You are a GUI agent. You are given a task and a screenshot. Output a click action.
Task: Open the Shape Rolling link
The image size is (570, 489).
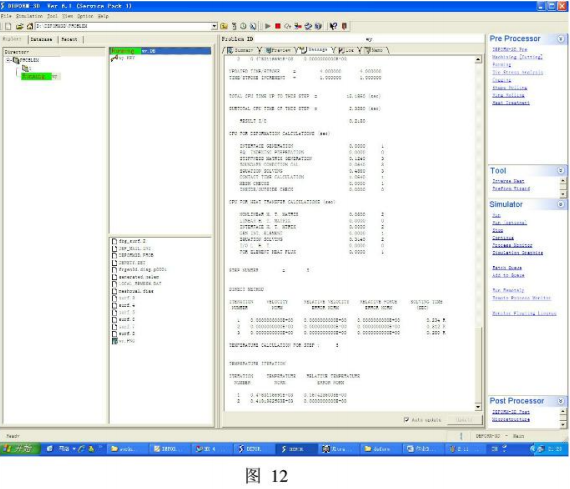pos(510,88)
